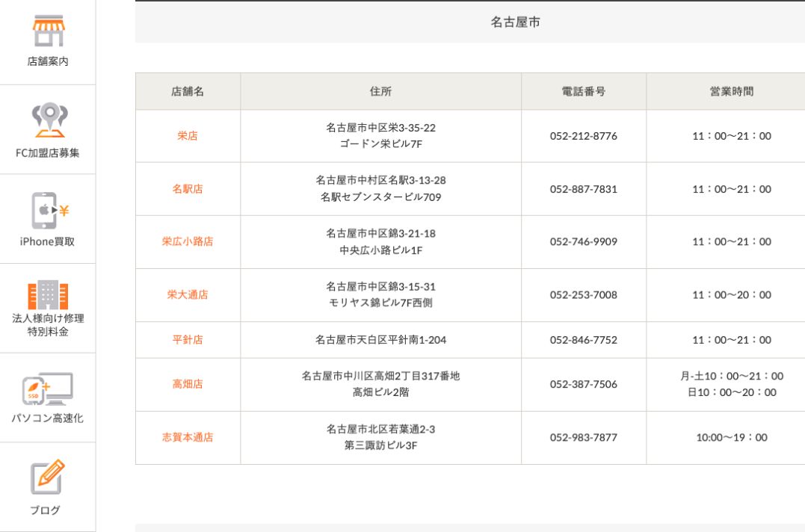Select 志賀本通店 hours 10:00〜19：00
805x532 pixels.
(x=732, y=438)
